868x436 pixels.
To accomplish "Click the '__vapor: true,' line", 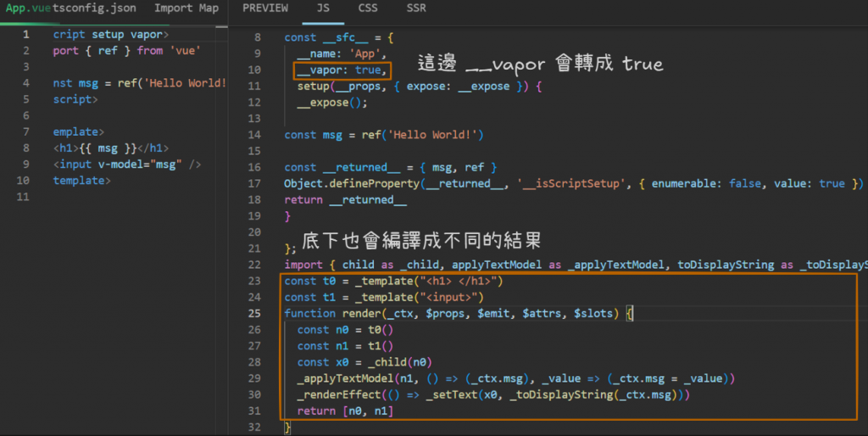I will click(x=342, y=70).
